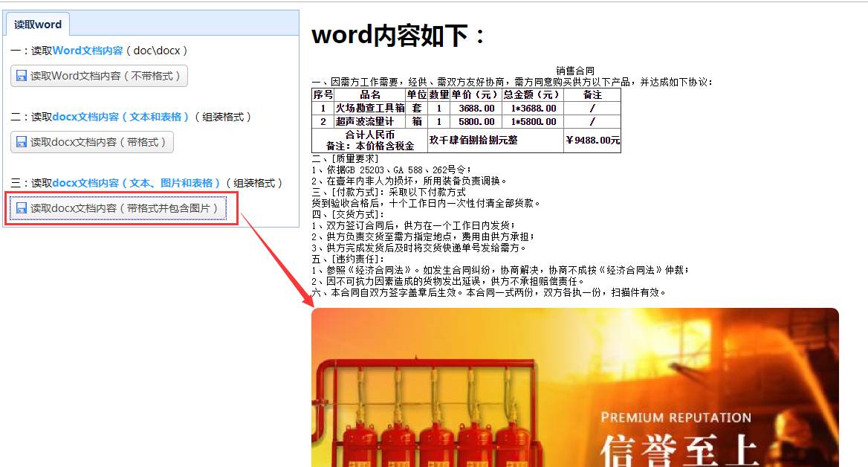Click the ¥9488.00元 total amount cell
The image size is (868, 467).
[x=592, y=140]
